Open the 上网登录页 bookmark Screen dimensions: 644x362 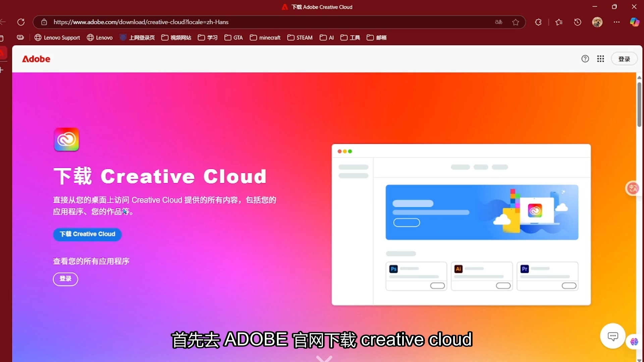click(138, 38)
